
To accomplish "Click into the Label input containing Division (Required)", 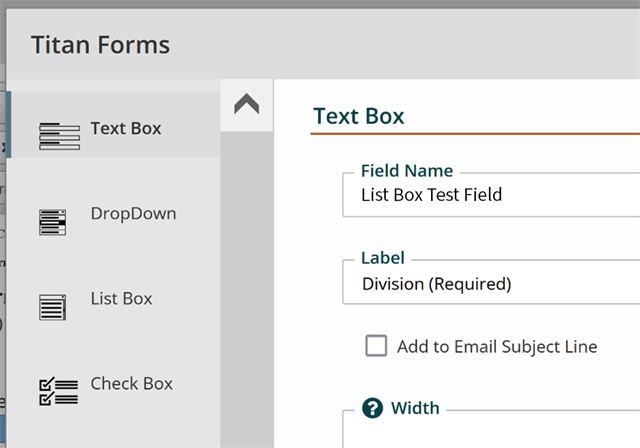I will pyautogui.click(x=491, y=283).
